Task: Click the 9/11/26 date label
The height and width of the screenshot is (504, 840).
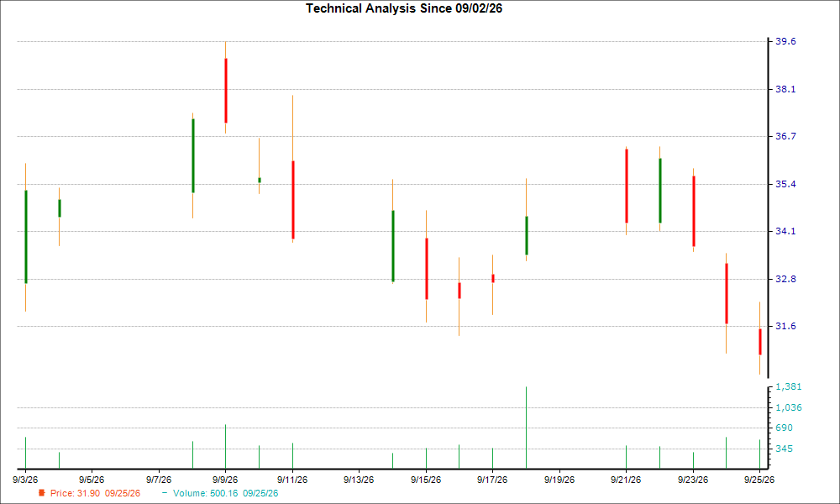Action: [x=292, y=480]
